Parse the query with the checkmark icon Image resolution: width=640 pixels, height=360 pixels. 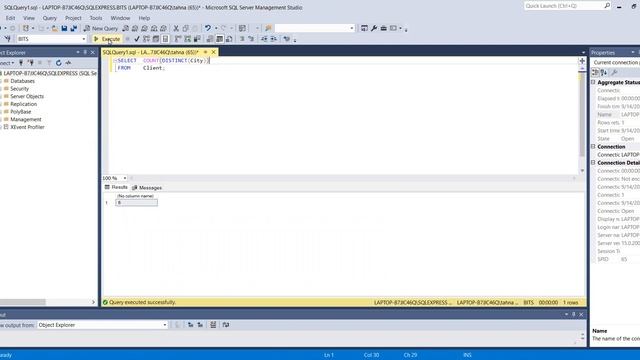click(x=137, y=39)
